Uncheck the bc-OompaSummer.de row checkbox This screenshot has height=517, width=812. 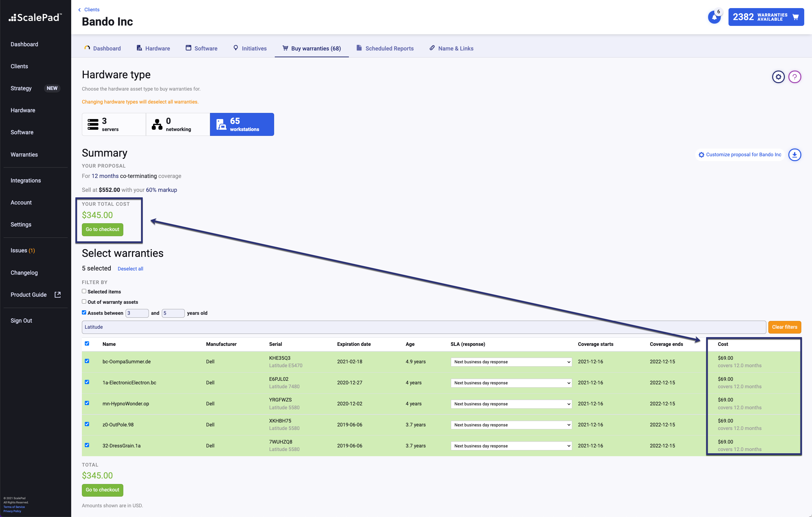coord(87,361)
